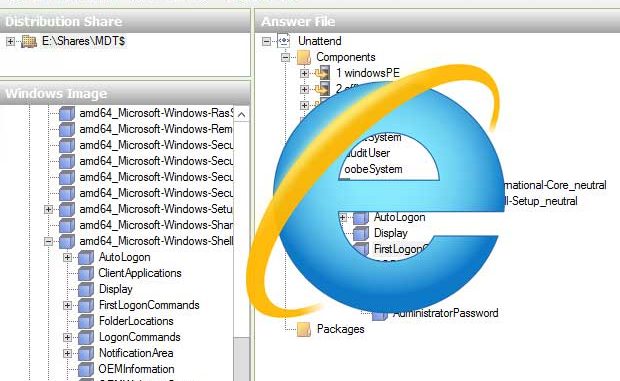Screen dimensions: 620x381
Task: Click the Unattend answer file icon
Action: coord(284,41)
